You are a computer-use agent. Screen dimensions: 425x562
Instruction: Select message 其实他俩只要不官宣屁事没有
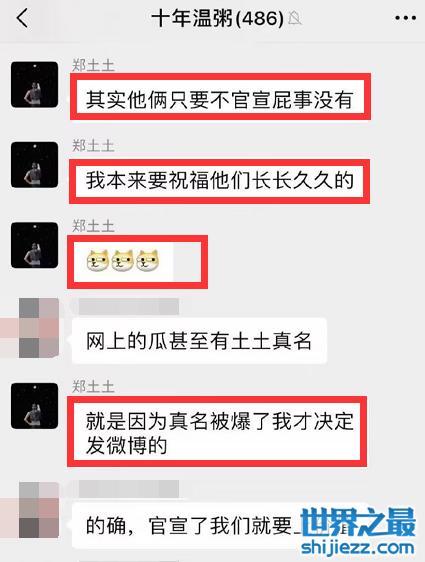220,99
